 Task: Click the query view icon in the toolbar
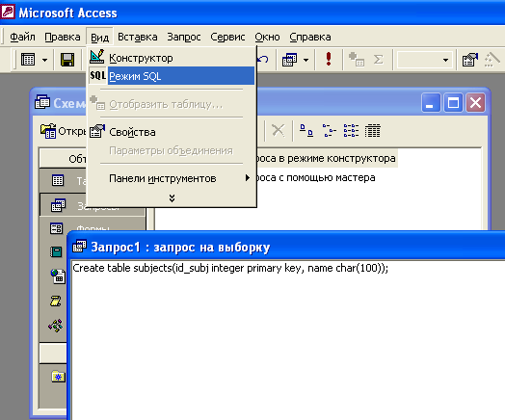(28, 60)
